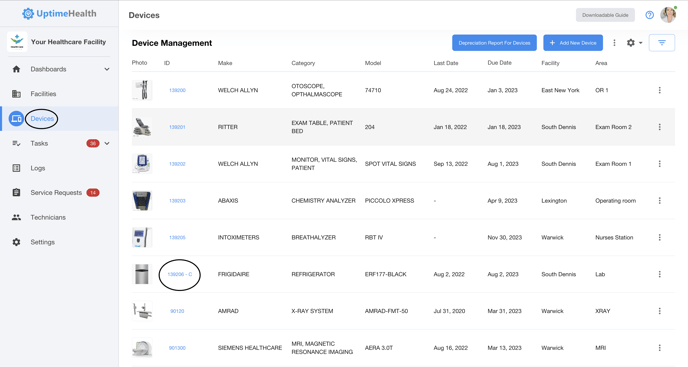Open Logs in sidebar
This screenshot has width=688, height=367.
point(38,168)
